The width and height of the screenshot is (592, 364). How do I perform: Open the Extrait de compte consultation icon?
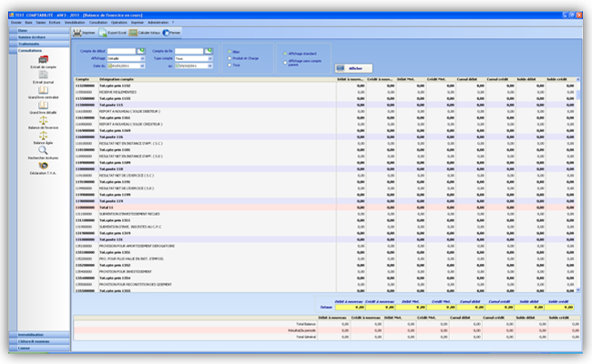(43, 59)
